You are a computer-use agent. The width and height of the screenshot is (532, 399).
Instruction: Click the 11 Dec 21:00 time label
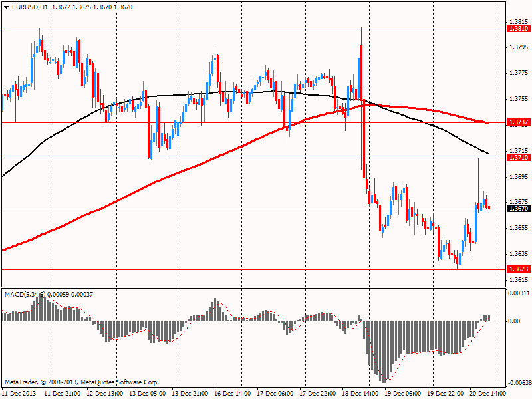tap(63, 394)
